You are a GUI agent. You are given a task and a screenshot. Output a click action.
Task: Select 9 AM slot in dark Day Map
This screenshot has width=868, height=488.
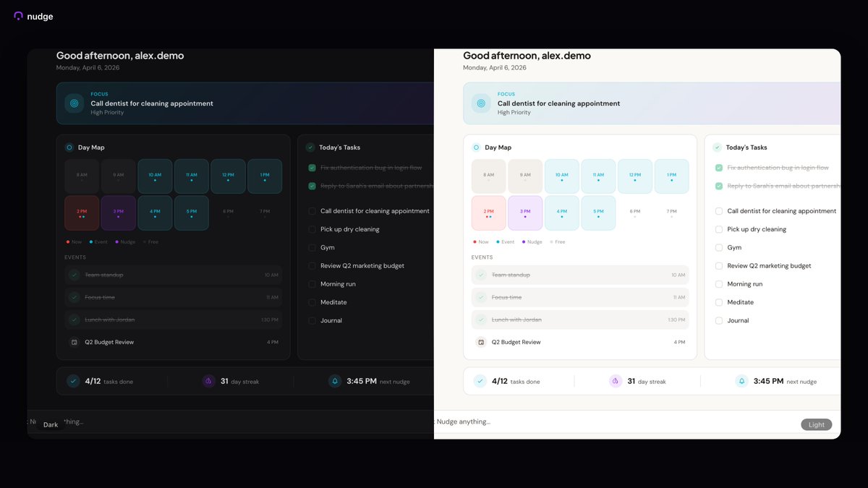[x=119, y=176]
